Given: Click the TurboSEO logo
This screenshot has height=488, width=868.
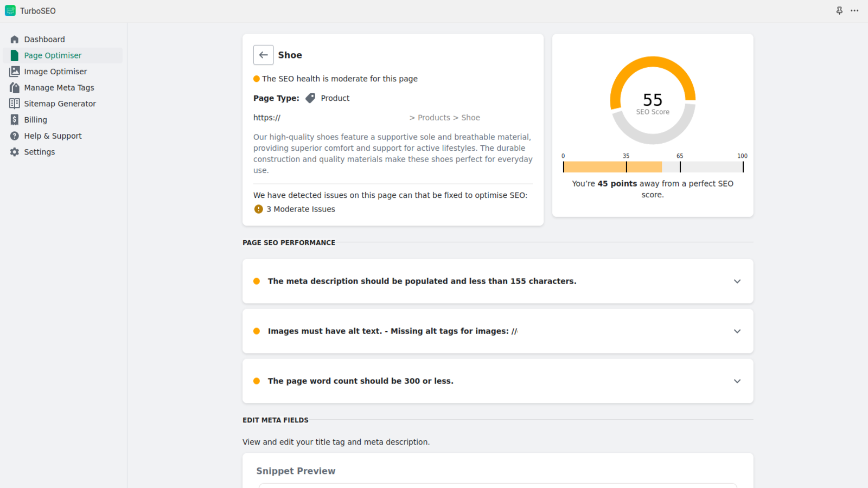Looking at the screenshot, I should [x=10, y=10].
